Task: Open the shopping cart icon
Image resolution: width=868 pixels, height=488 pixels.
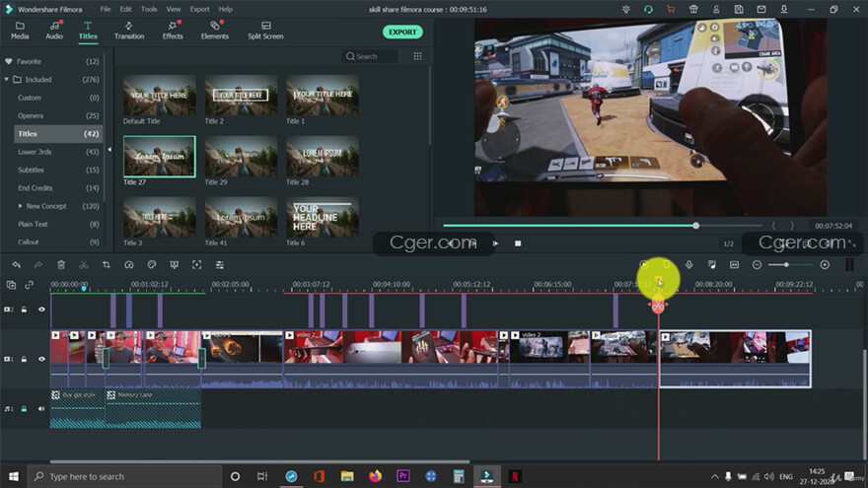Action: (x=671, y=10)
